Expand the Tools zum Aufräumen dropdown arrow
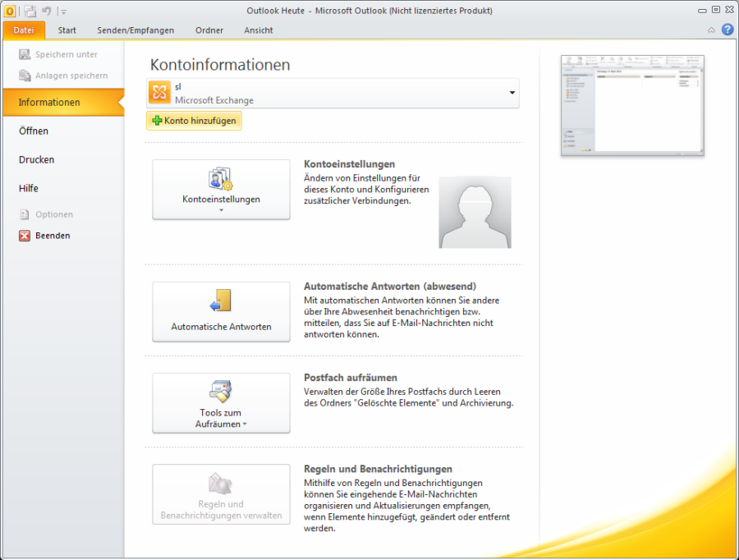The width and height of the screenshot is (739, 560). 245,425
